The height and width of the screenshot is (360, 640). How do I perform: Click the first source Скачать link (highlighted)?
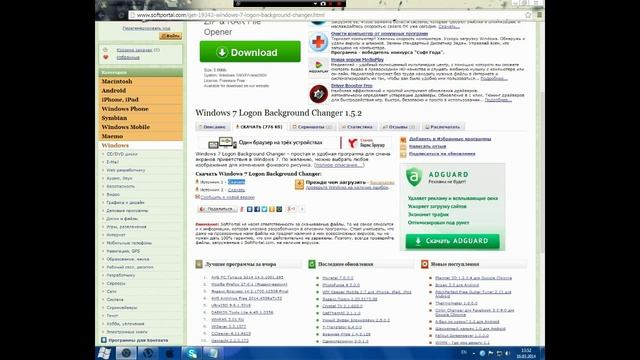(x=236, y=182)
